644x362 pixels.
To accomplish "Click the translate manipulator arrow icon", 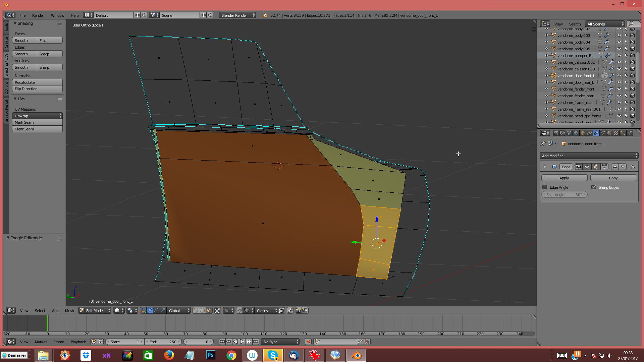I will (x=150, y=310).
